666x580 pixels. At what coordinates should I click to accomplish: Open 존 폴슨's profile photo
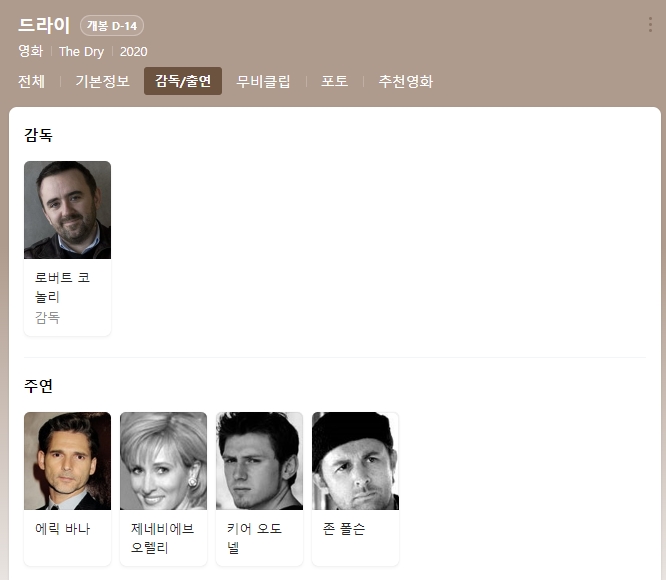pyautogui.click(x=356, y=461)
